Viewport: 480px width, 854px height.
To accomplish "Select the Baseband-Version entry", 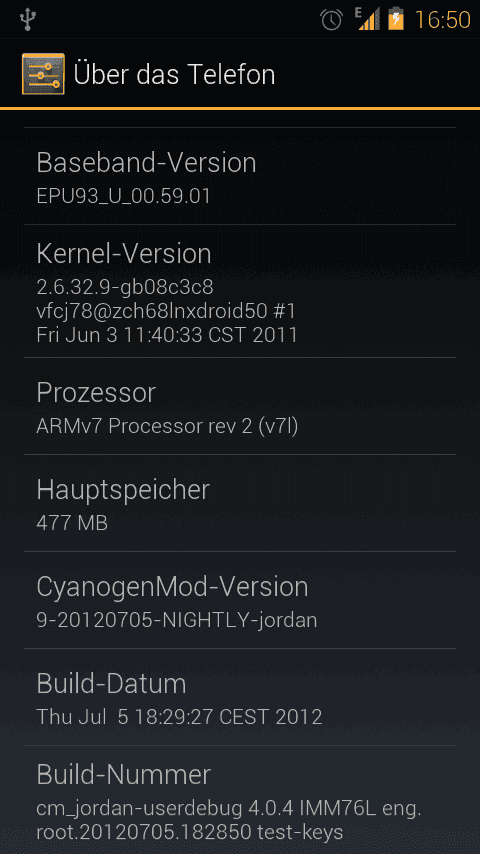I will [x=240, y=176].
